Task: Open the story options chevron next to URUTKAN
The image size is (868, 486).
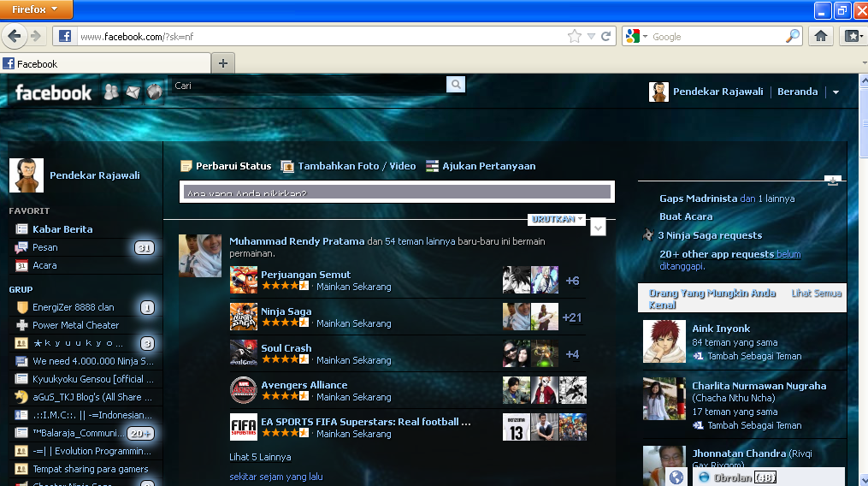Action: (x=598, y=228)
